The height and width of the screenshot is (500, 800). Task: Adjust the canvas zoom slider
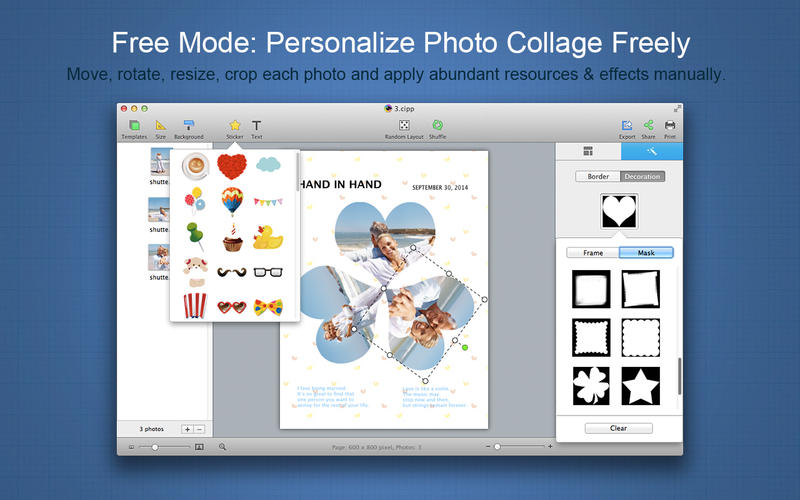click(497, 446)
